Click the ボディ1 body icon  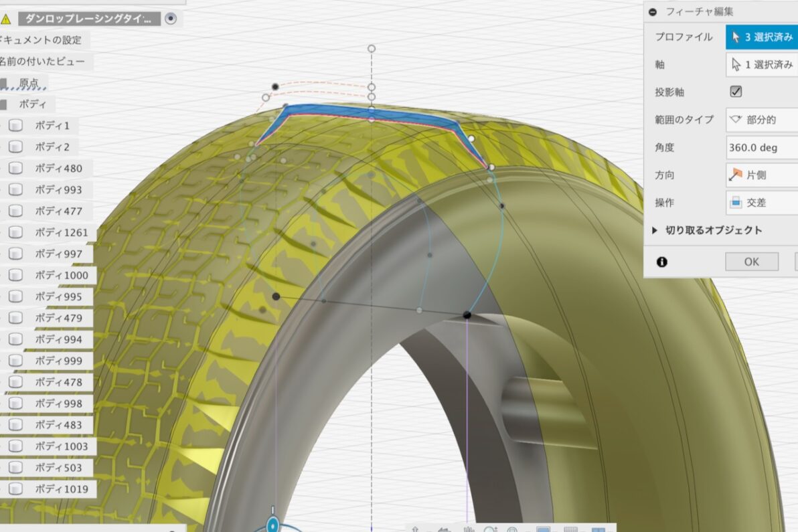pyautogui.click(x=17, y=125)
